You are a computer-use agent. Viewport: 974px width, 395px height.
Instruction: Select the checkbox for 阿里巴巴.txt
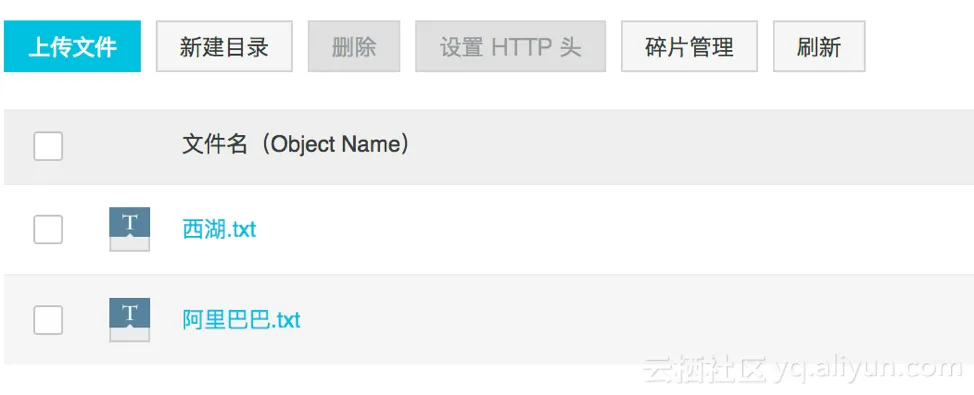coord(48,320)
